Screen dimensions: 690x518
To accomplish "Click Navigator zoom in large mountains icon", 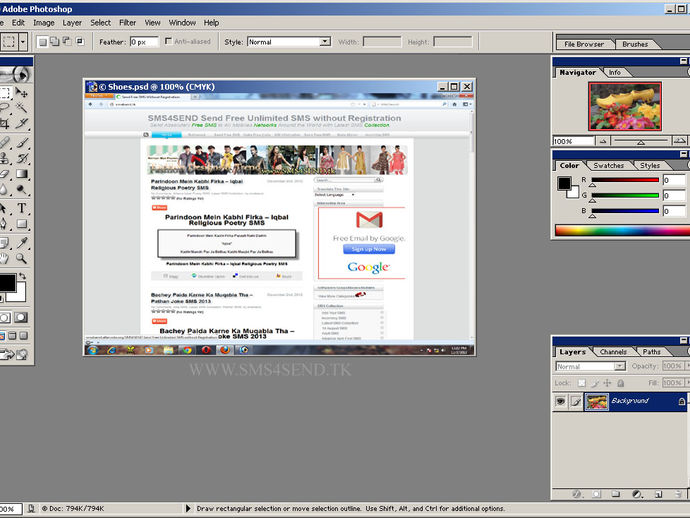I will pyautogui.click(x=679, y=141).
